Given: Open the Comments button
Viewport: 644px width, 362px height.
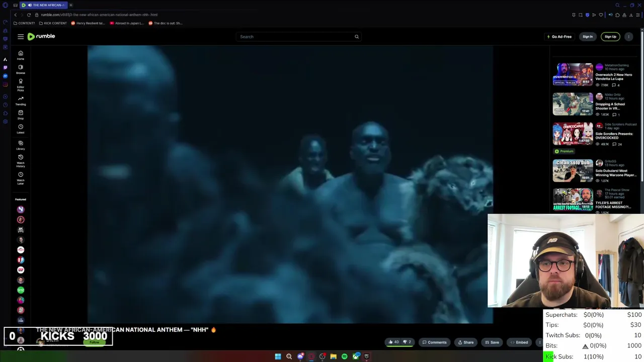Looking at the screenshot, I should (x=434, y=342).
